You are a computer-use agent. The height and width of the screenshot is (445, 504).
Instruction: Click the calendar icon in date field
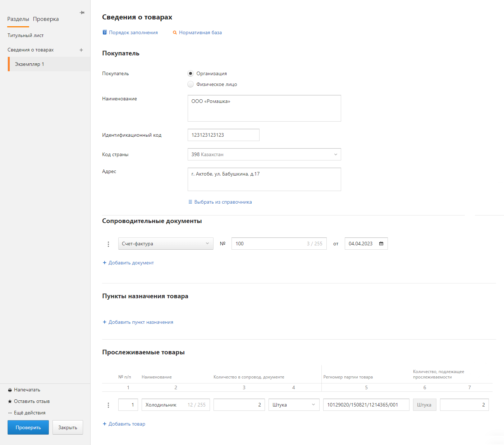pos(381,244)
